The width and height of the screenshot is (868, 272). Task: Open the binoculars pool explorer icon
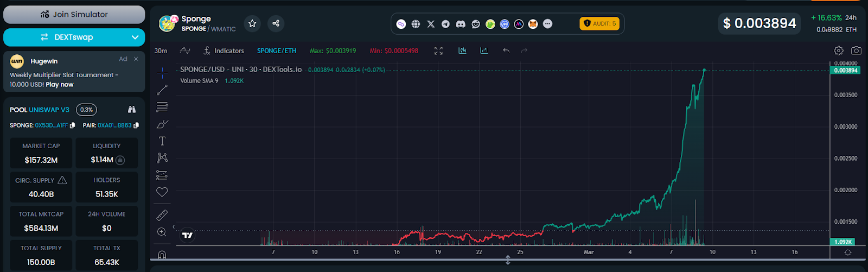132,110
